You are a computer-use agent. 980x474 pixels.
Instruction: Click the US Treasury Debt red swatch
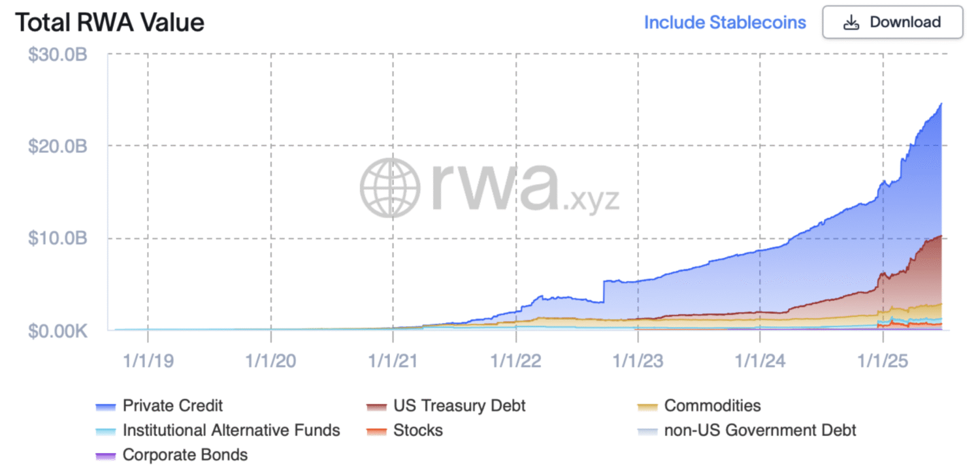coord(376,407)
